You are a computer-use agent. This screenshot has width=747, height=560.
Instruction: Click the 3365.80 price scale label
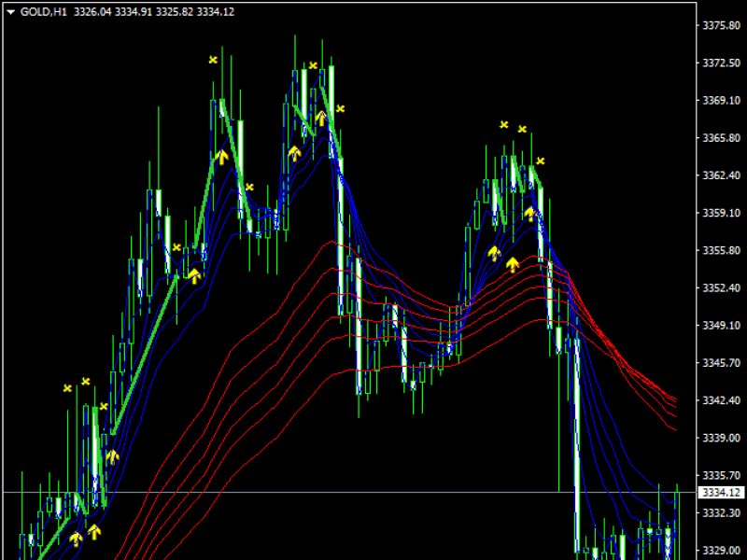[x=720, y=138]
